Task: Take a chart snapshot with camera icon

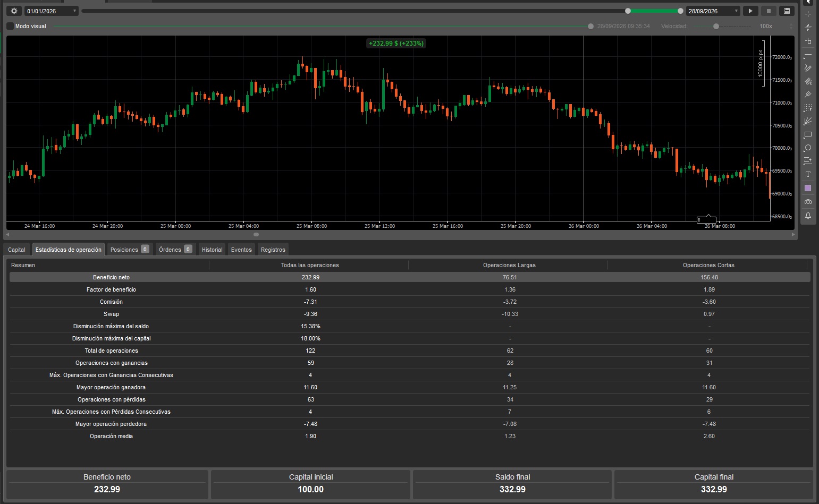Action: click(x=808, y=202)
